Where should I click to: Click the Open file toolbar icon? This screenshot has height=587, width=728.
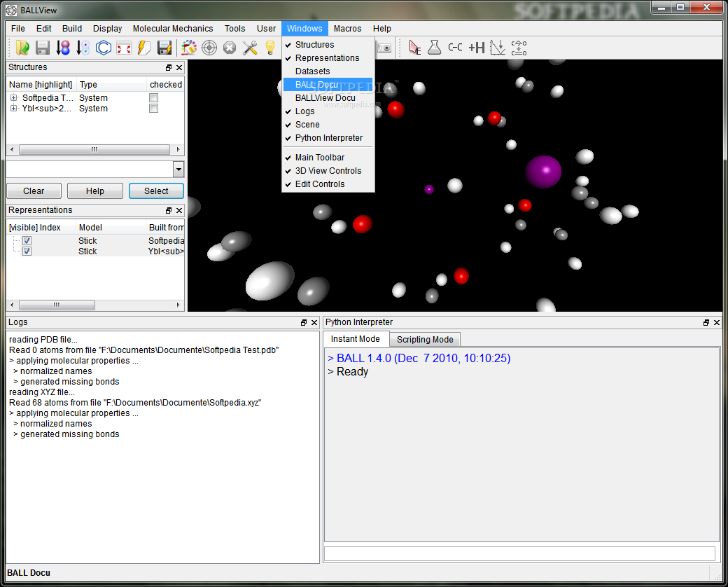click(x=22, y=48)
